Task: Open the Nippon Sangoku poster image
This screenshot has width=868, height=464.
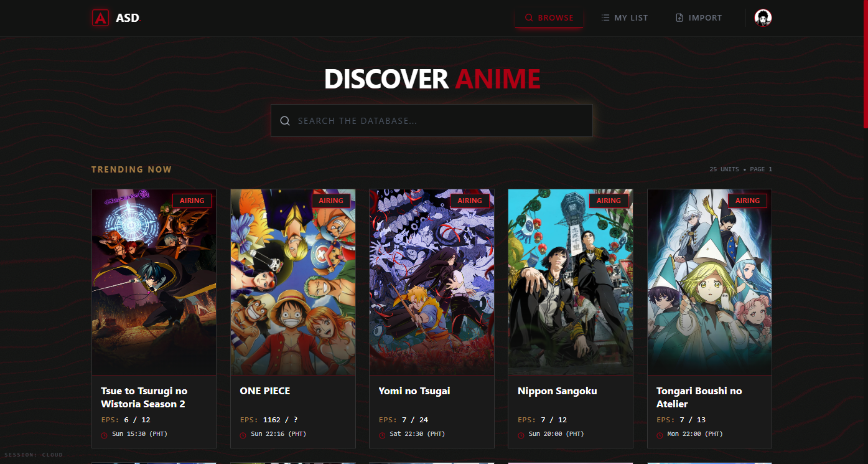Action: click(571, 282)
